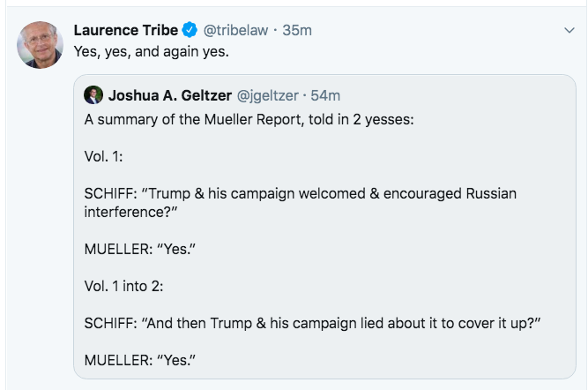588x390 pixels.
Task: Click the 35m tweet timestamp
Action: point(298,31)
